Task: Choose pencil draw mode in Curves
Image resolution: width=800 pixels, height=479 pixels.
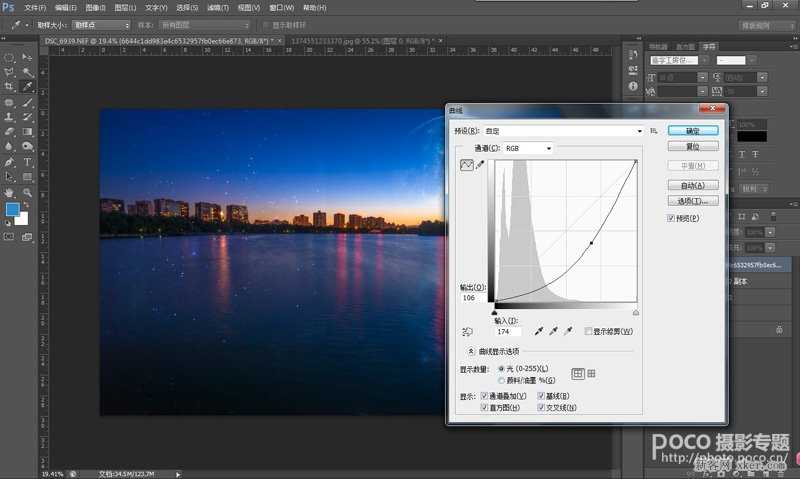Action: click(480, 165)
